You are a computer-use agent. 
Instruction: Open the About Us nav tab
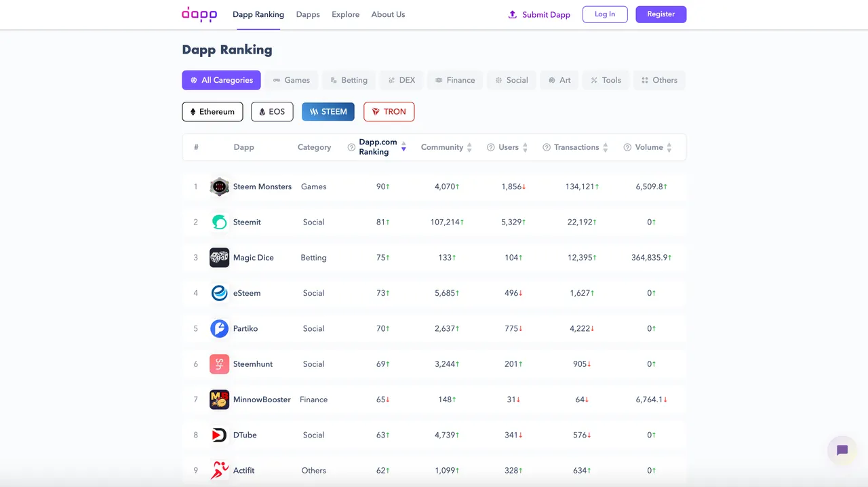(x=388, y=14)
